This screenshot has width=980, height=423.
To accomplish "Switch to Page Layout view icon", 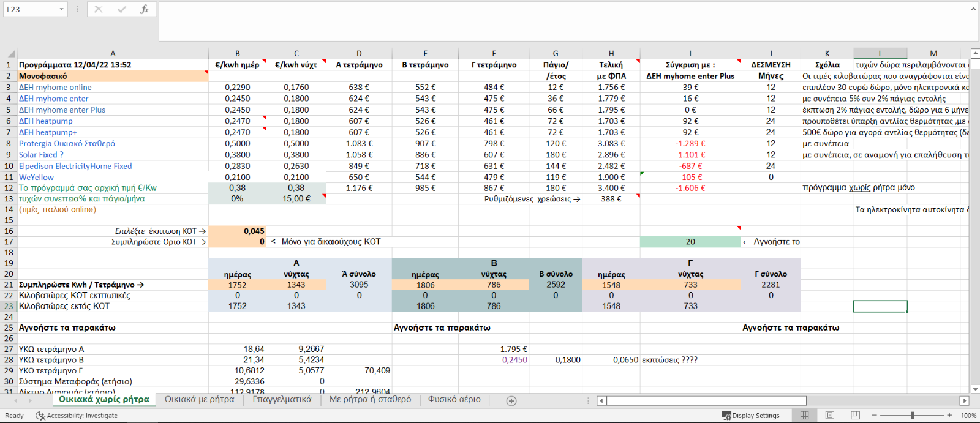I will tap(830, 416).
